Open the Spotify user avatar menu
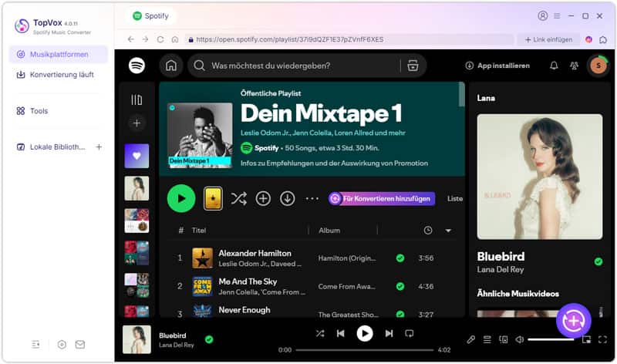Image resolution: width=617 pixels, height=364 pixels. (x=598, y=66)
